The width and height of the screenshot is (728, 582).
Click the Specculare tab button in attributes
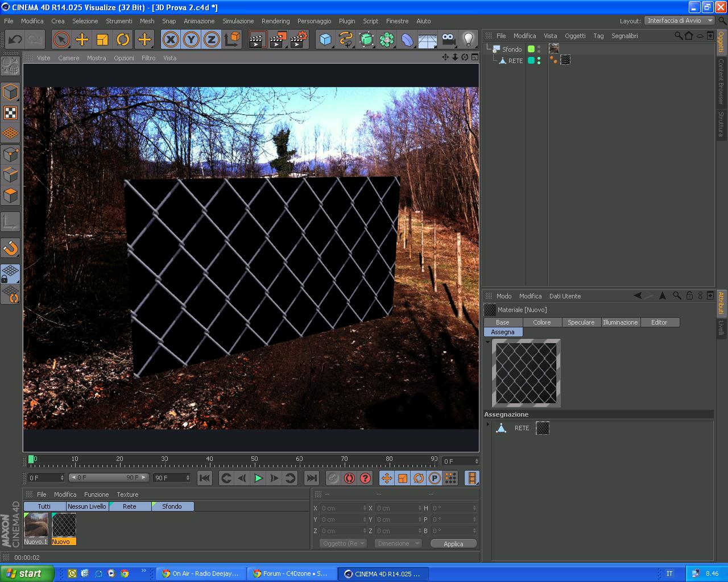point(581,322)
